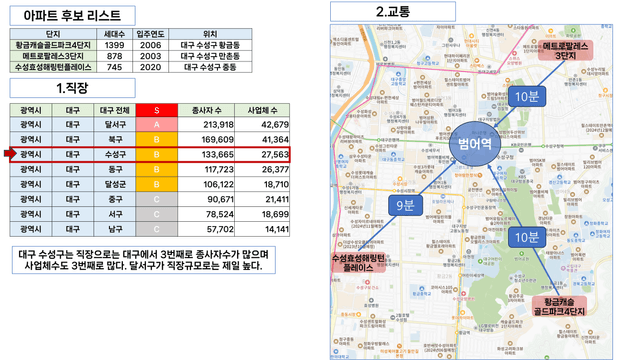Select the 아파트 후보 리스트 title box

click(72, 16)
